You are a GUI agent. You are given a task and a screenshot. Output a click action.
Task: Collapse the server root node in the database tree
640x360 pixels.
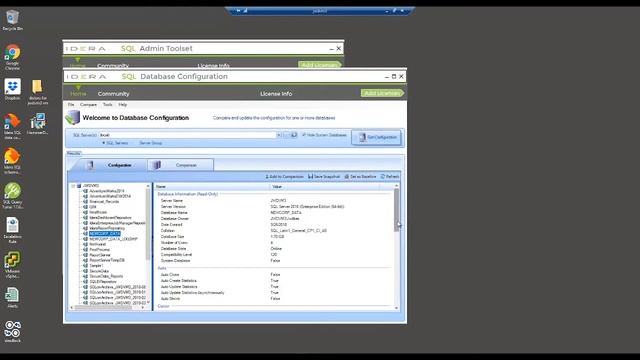[73, 186]
